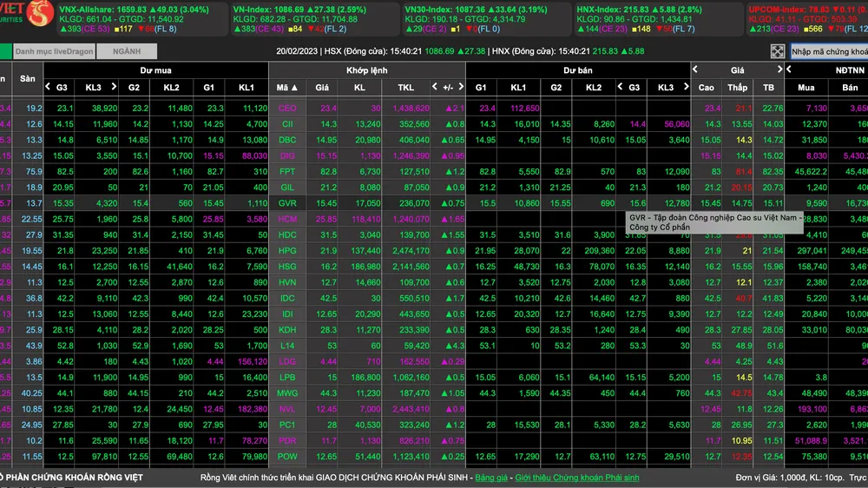This screenshot has height=488, width=868.
Task: Select IDC stock symbol
Action: point(287,299)
